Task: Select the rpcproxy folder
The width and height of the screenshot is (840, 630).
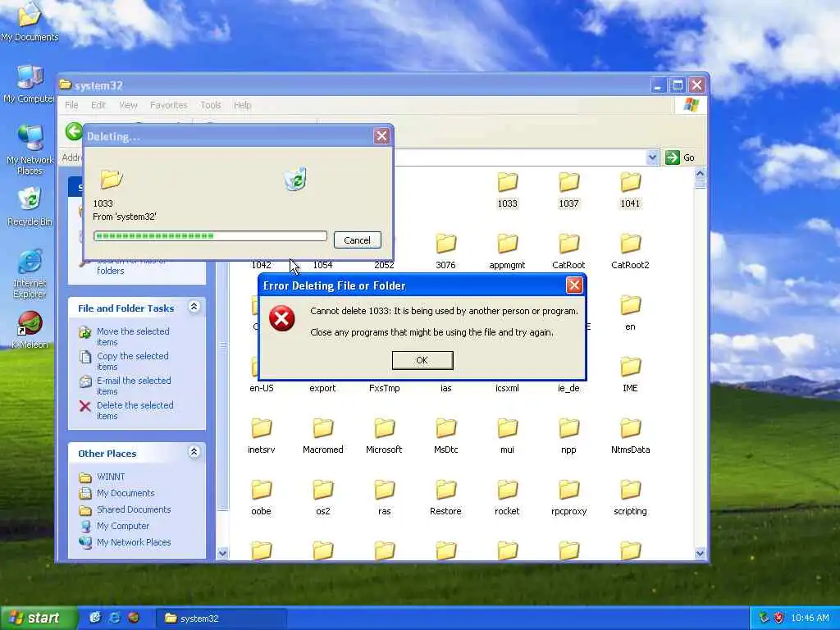Action: (x=569, y=498)
